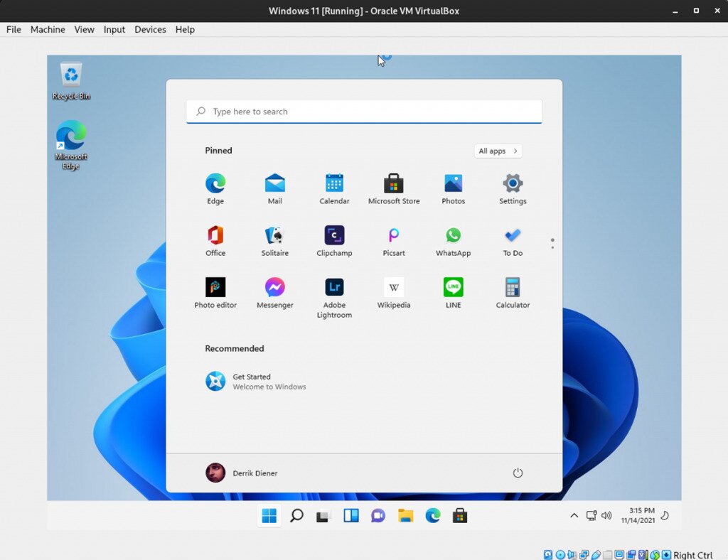
Task: Expand the All apps list
Action: point(498,151)
